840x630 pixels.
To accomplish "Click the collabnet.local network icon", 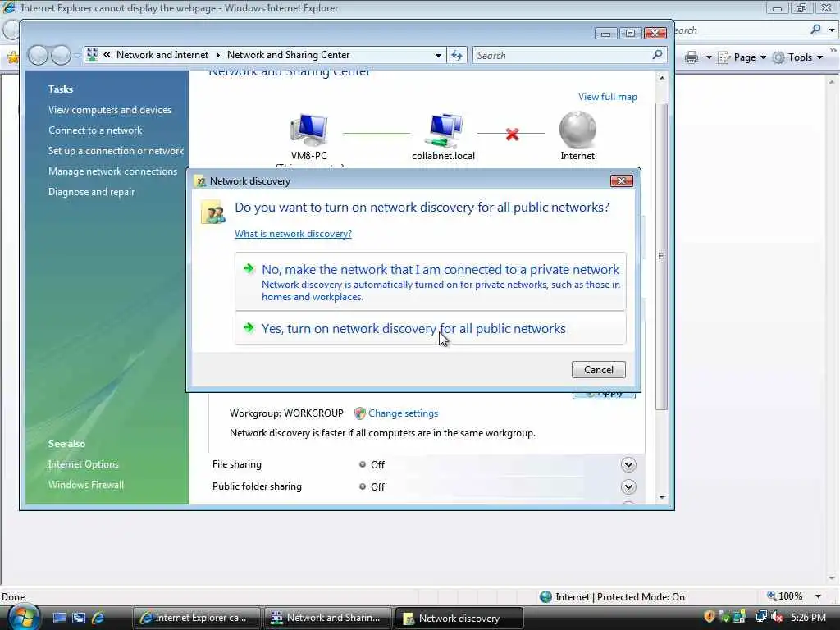I will coord(444,130).
